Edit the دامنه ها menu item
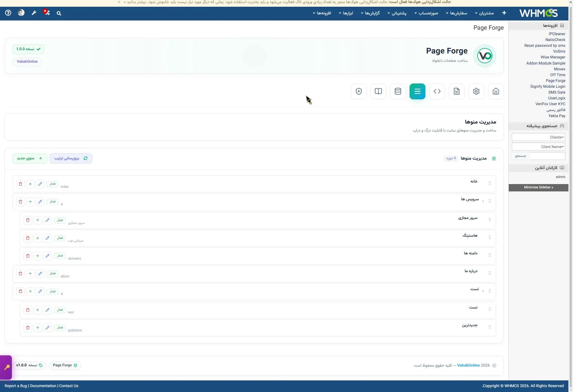The width and height of the screenshot is (573, 392). pyautogui.click(x=47, y=256)
